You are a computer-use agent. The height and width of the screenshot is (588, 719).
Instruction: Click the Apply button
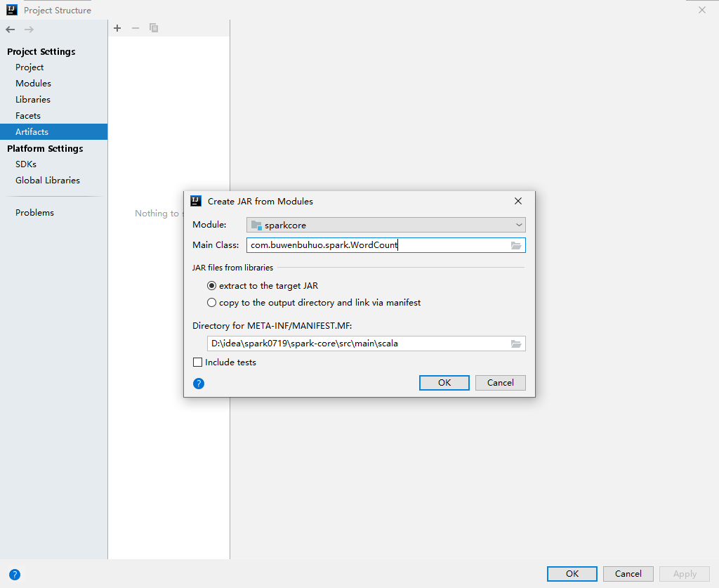click(685, 574)
